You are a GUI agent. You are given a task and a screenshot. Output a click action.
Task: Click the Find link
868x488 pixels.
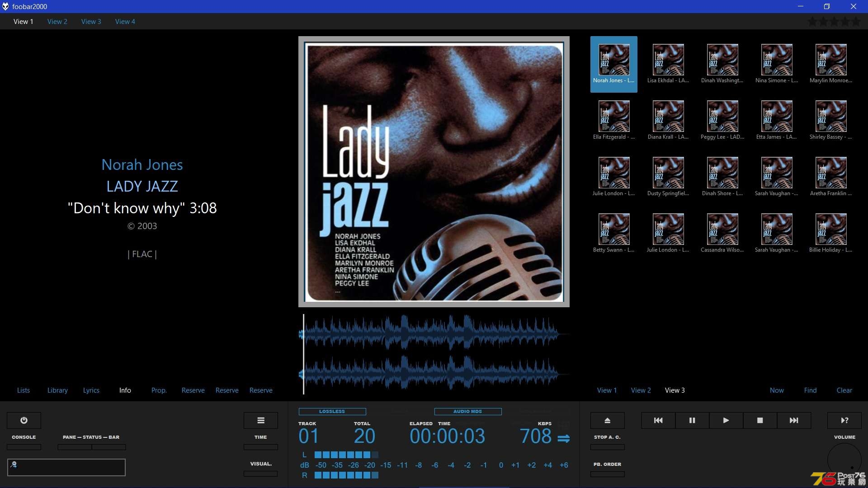tap(811, 390)
